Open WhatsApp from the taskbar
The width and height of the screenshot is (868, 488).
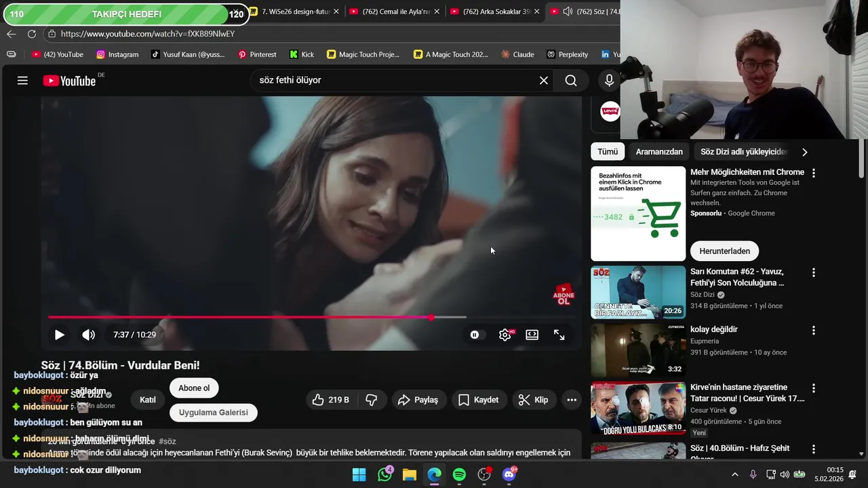point(384,474)
